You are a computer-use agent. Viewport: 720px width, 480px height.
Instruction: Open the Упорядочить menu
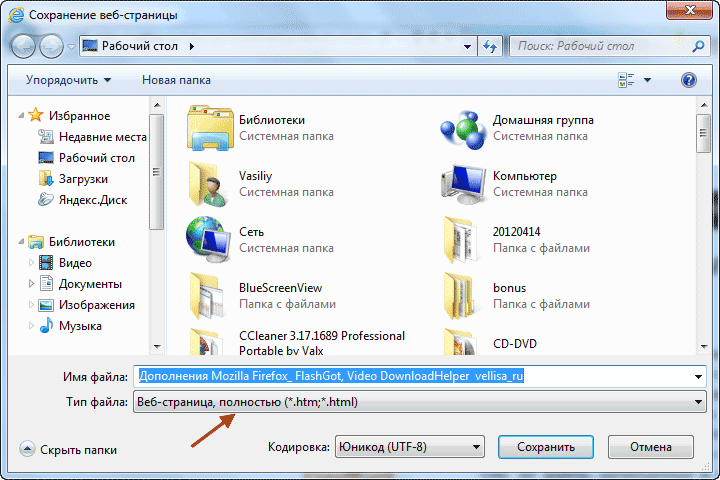coord(68,80)
